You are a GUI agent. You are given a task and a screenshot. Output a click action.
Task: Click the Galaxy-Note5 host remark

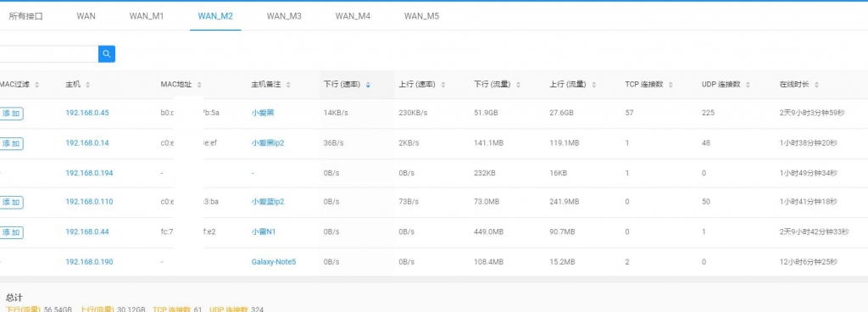[x=274, y=262]
